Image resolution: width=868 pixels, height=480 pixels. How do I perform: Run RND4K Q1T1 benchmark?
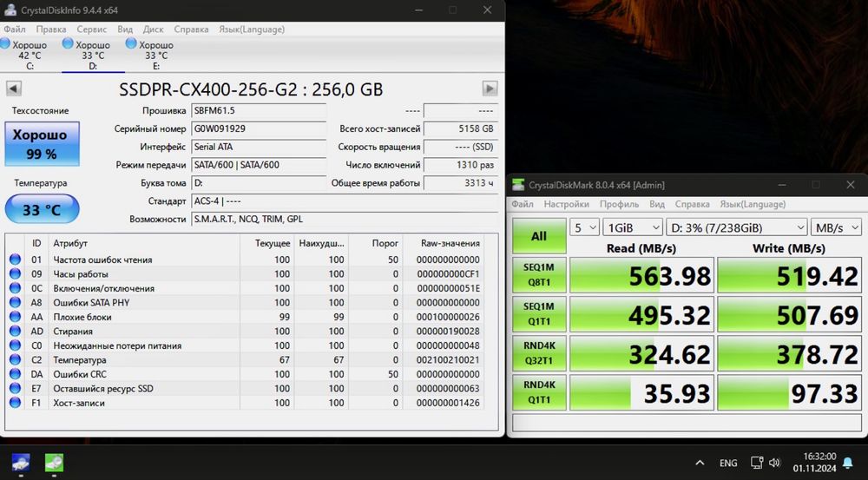[539, 392]
